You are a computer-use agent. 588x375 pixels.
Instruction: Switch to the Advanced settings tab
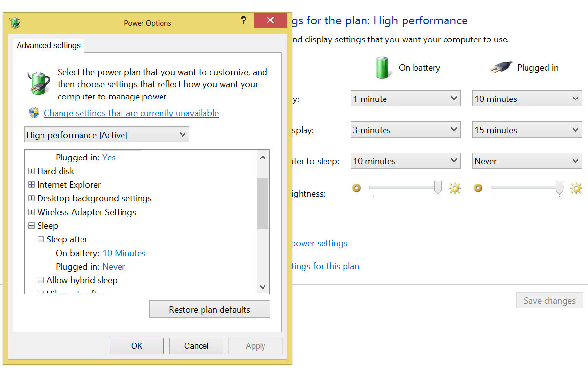(48, 45)
